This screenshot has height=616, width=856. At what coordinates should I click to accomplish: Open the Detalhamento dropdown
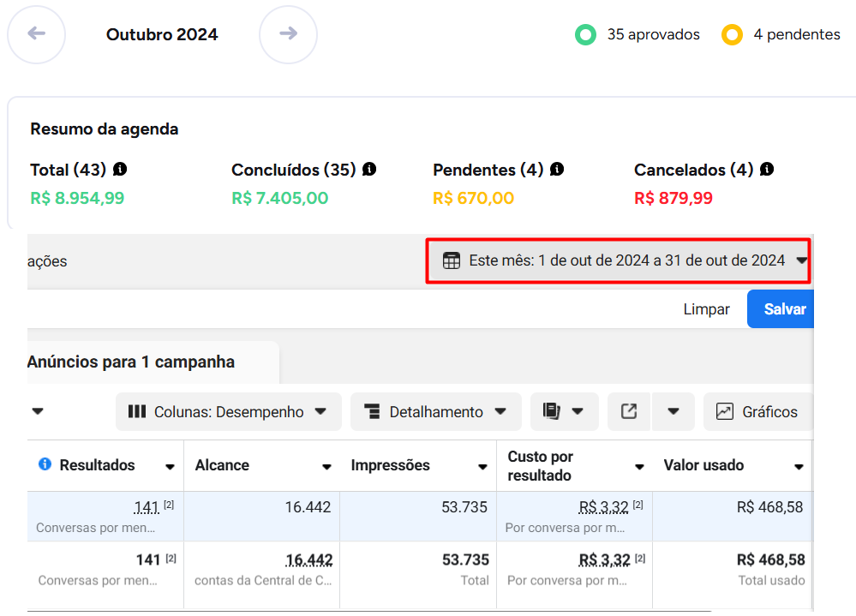[435, 412]
